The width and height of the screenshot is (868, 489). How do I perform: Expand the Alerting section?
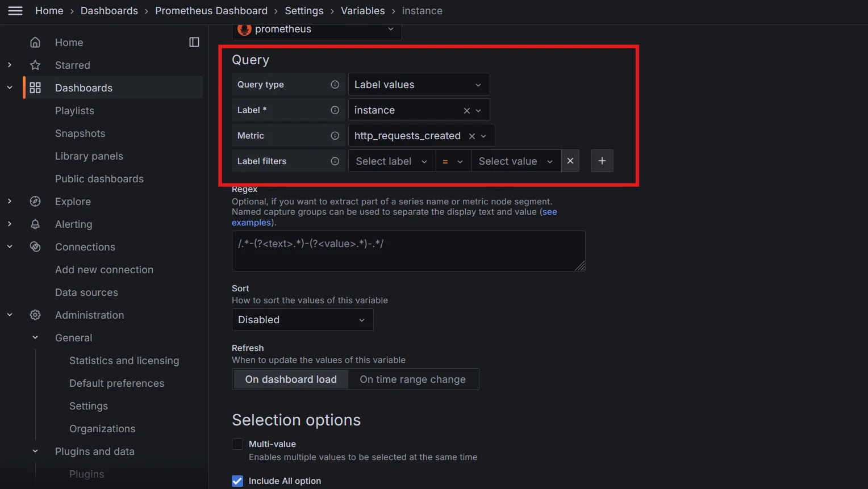tap(10, 224)
